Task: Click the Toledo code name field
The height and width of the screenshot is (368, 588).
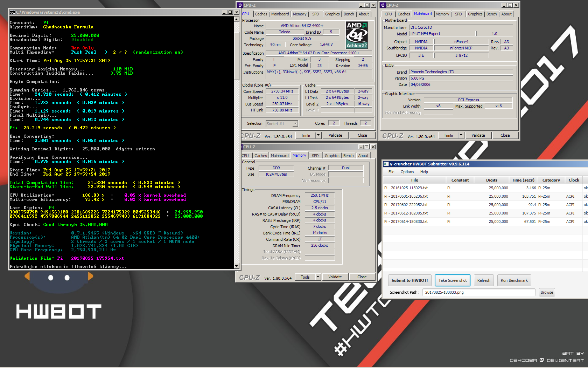Action: (x=285, y=32)
